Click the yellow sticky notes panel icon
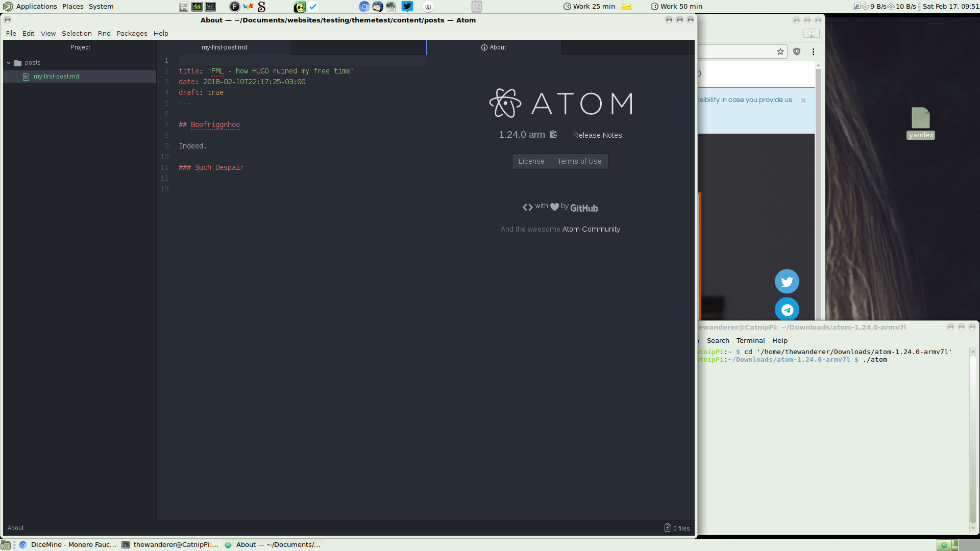This screenshot has height=551, width=980. (626, 7)
